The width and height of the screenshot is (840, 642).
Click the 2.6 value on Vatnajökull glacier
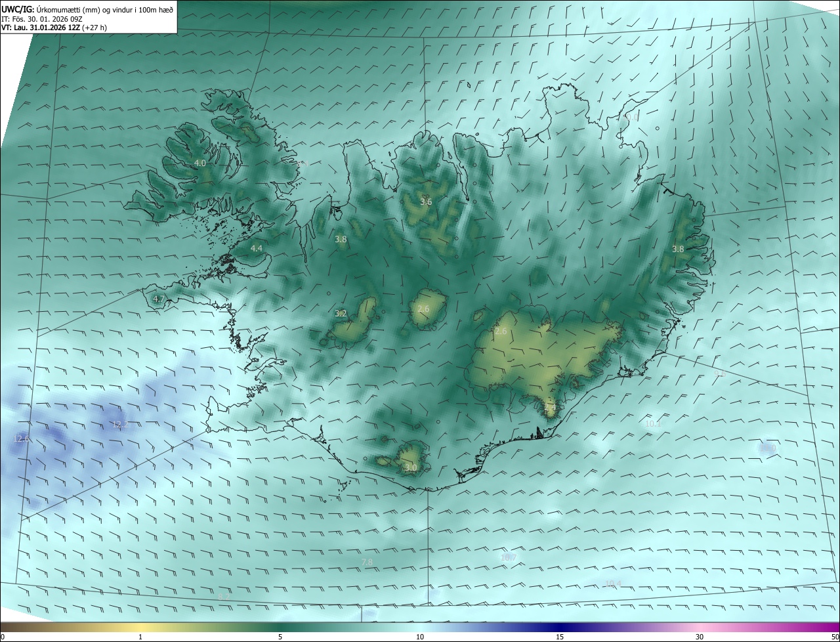coord(501,331)
